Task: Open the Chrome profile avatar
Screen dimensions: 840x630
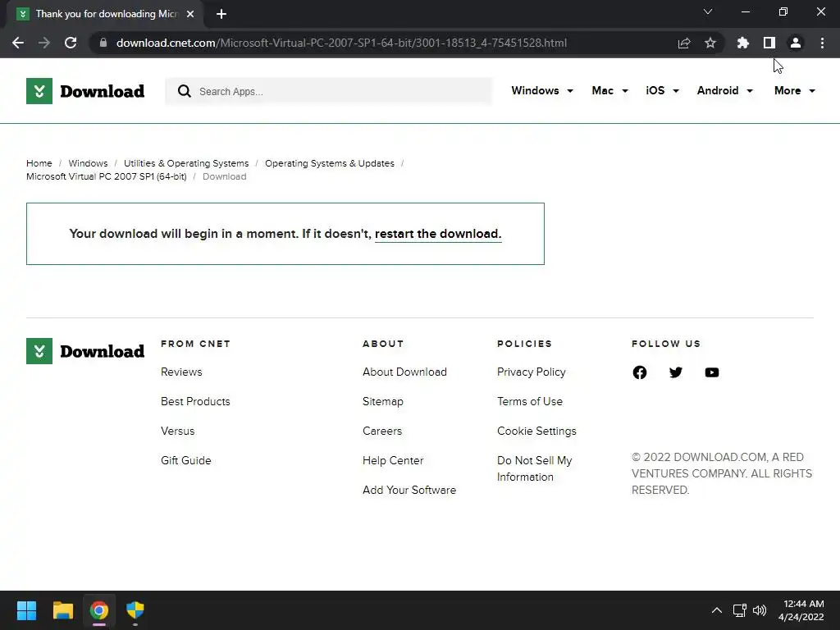Action: tap(796, 43)
